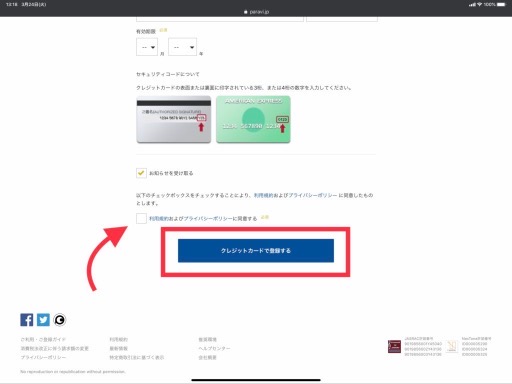Open 会社概要 footer link
The width and height of the screenshot is (512, 384).
tap(207, 357)
